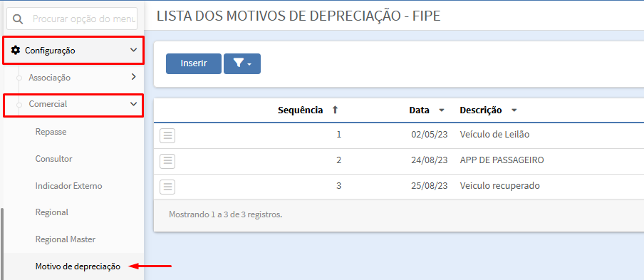Click the Sequência column header

point(300,110)
